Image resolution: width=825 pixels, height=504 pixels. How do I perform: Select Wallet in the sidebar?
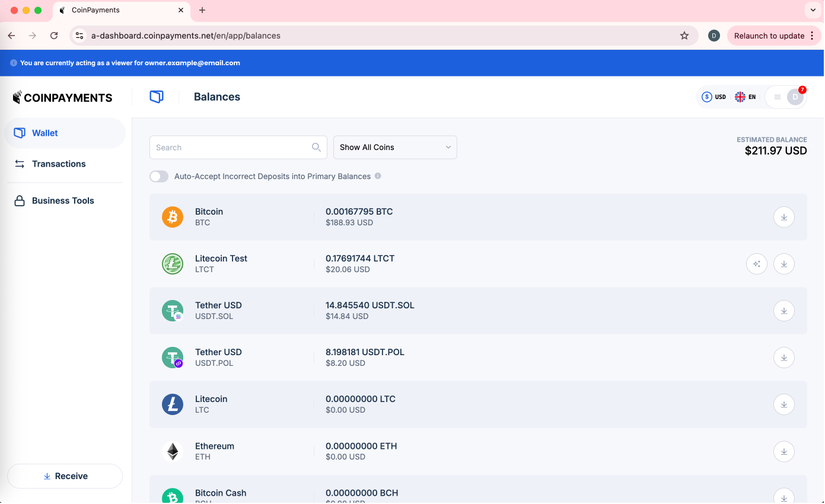point(45,133)
